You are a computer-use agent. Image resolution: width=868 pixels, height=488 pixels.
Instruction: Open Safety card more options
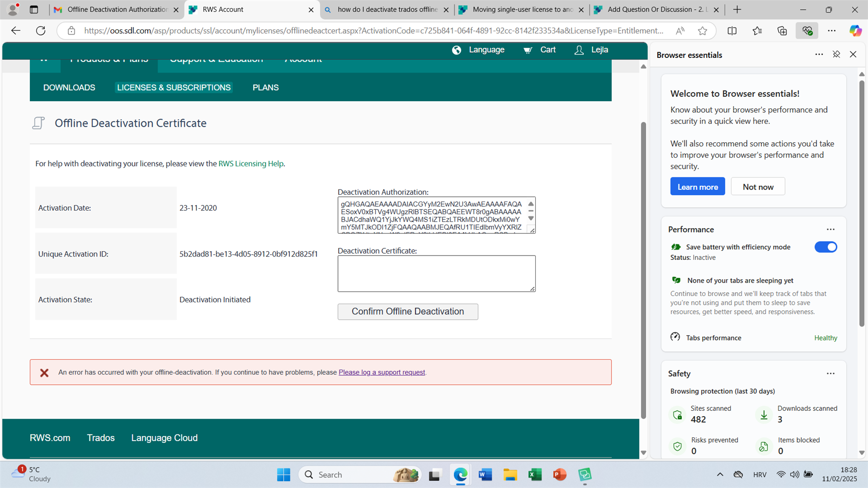(x=830, y=374)
